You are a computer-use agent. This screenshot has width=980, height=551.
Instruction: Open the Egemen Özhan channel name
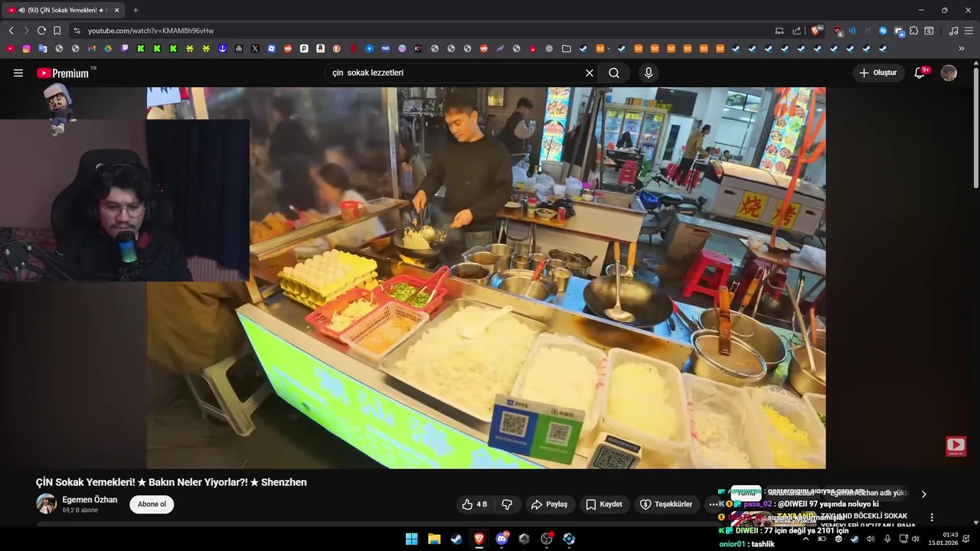coord(90,500)
